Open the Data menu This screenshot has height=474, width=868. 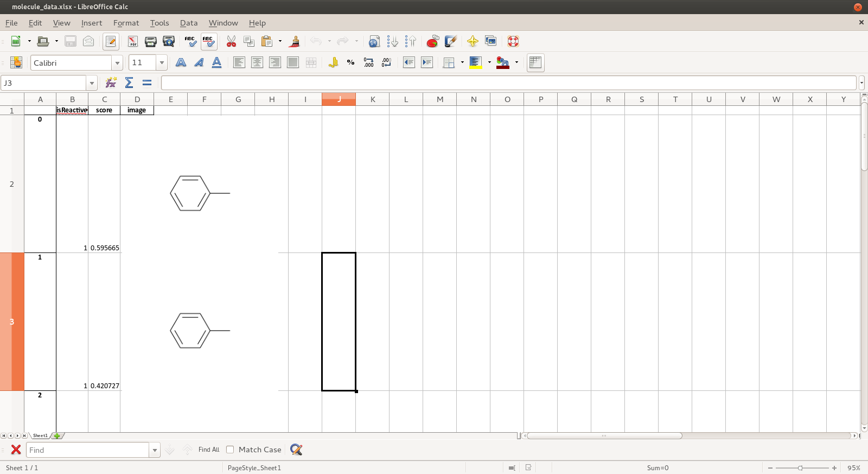click(x=189, y=23)
